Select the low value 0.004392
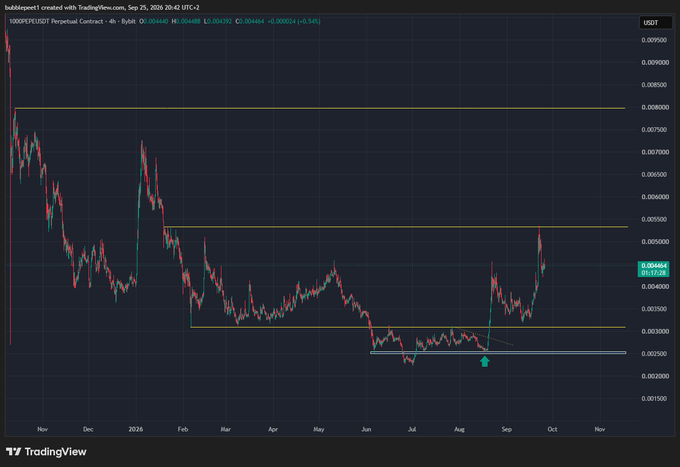This screenshot has height=467, width=680. click(219, 21)
